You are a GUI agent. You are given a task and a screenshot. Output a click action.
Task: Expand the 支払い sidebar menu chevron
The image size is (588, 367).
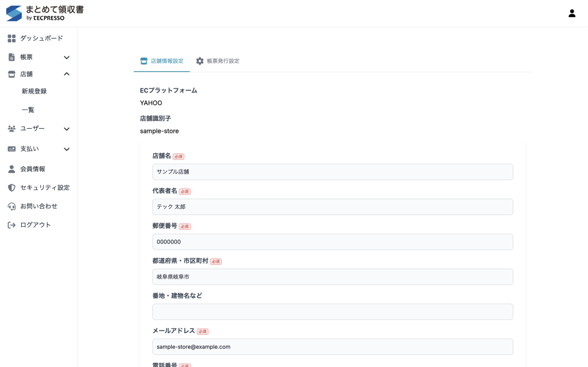coord(67,149)
